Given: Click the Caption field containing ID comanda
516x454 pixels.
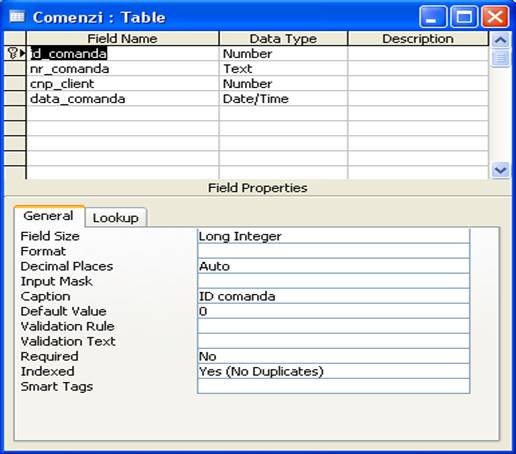Looking at the screenshot, I should click(x=333, y=296).
